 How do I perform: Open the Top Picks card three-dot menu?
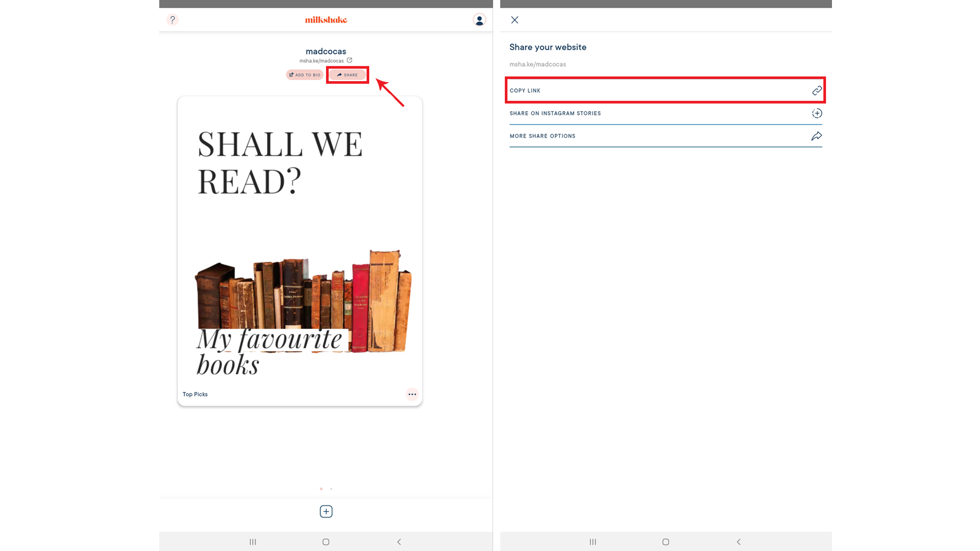[412, 394]
